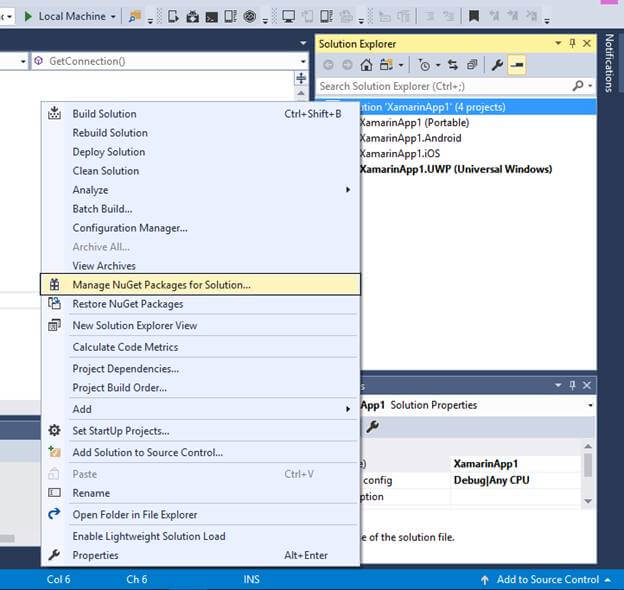The height and width of the screenshot is (590, 624).
Task: Navigate Forward in Solution Explorer
Action: 347,64
